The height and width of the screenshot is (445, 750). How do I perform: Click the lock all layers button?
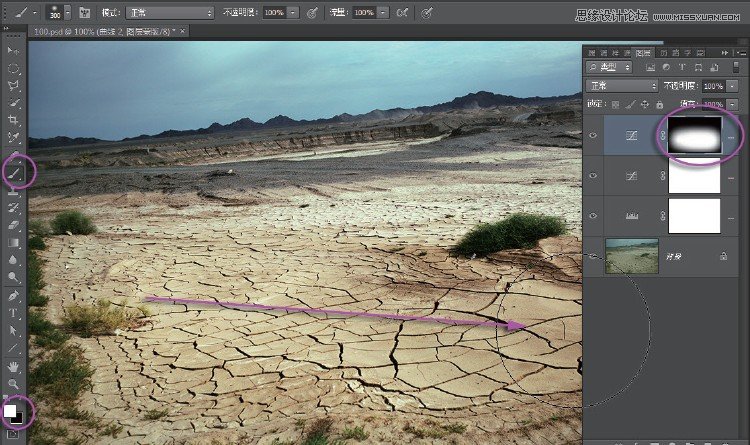pyautogui.click(x=660, y=104)
